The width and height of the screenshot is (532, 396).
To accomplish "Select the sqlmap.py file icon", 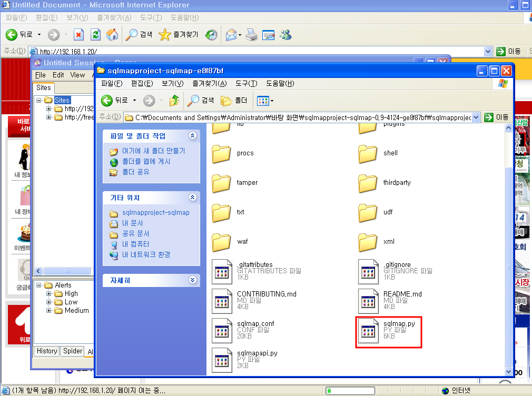I will [x=368, y=331].
